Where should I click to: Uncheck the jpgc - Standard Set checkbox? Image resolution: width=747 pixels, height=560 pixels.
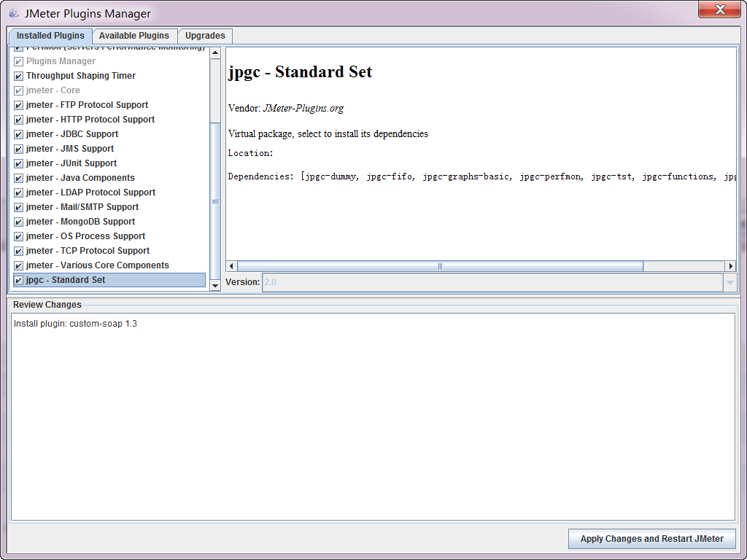point(18,281)
